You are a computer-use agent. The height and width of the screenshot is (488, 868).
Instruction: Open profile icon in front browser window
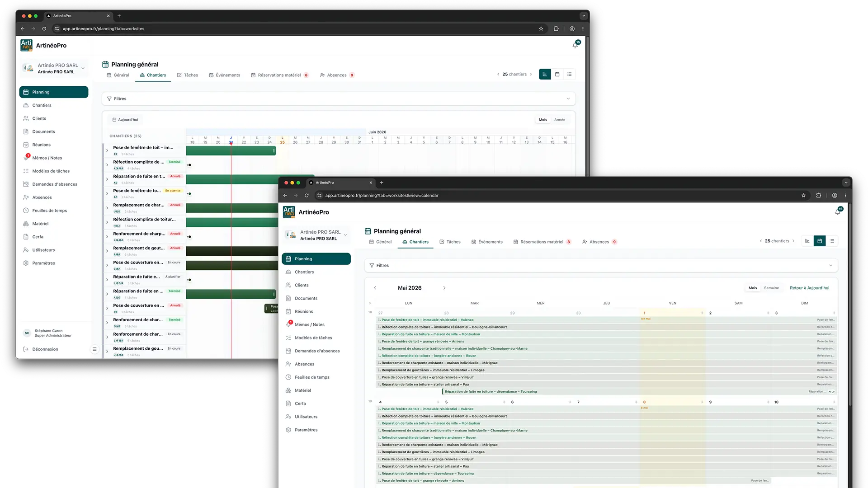click(835, 196)
